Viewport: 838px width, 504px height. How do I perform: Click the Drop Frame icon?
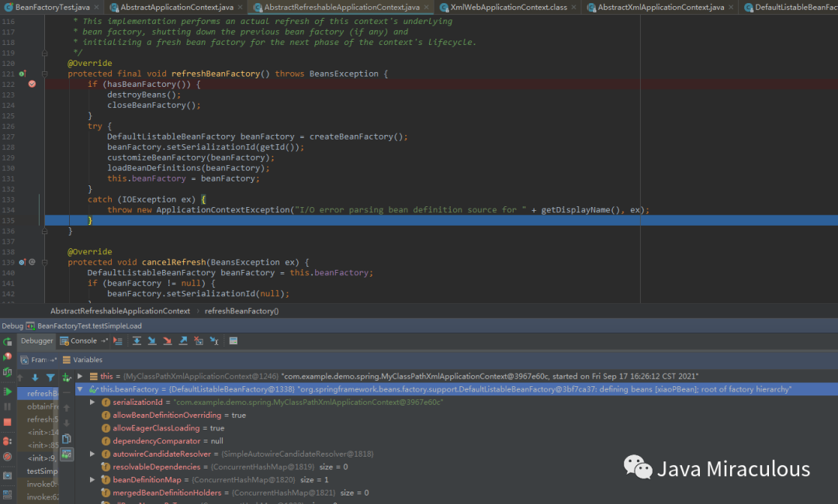[199, 340]
